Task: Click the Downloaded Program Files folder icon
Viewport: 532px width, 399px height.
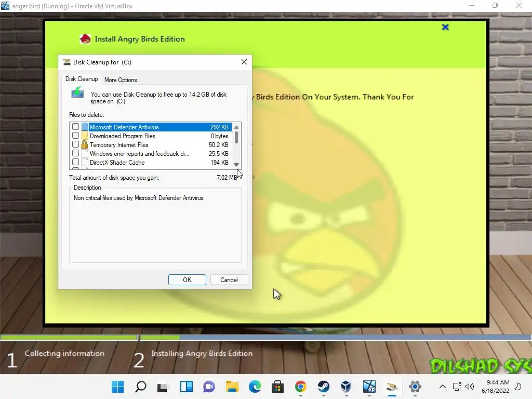Action: pos(85,136)
